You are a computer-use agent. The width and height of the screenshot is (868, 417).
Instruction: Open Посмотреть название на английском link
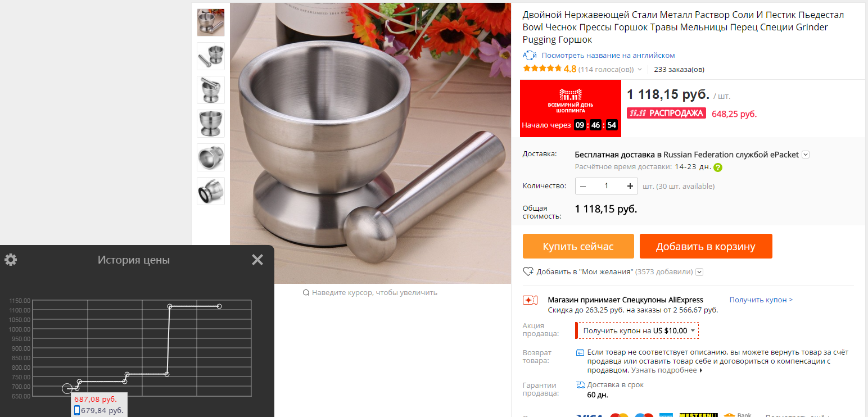pos(608,56)
